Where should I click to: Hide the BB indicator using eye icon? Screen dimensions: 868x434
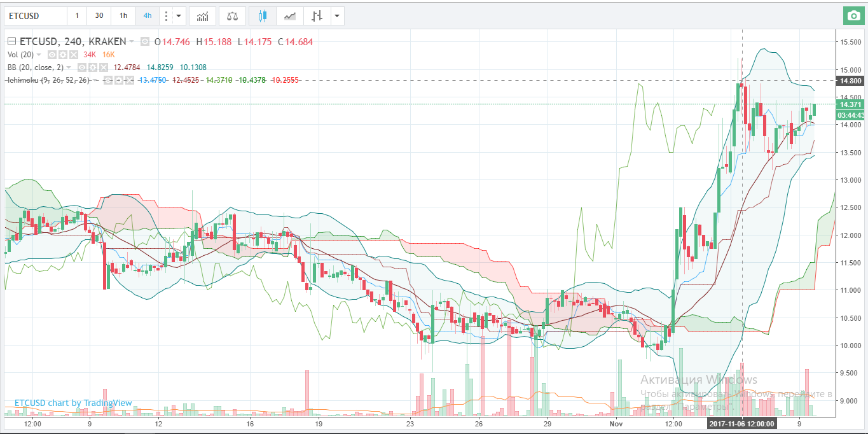[x=82, y=67]
